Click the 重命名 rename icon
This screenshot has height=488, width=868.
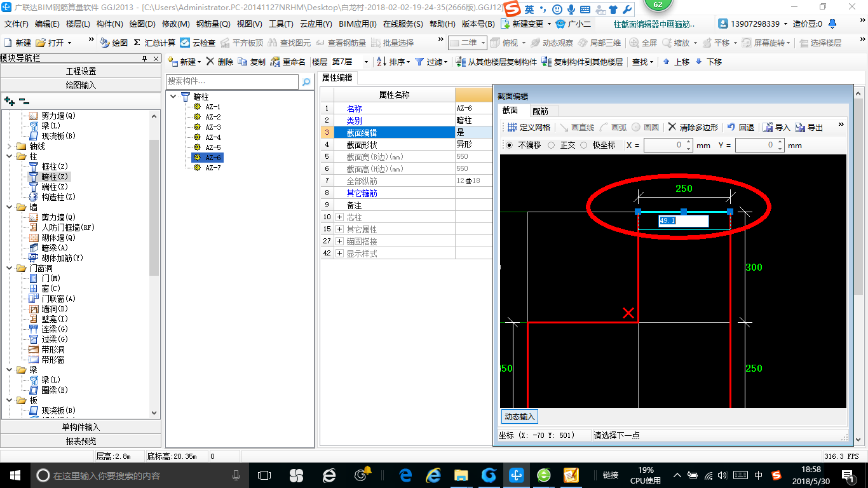pos(275,62)
